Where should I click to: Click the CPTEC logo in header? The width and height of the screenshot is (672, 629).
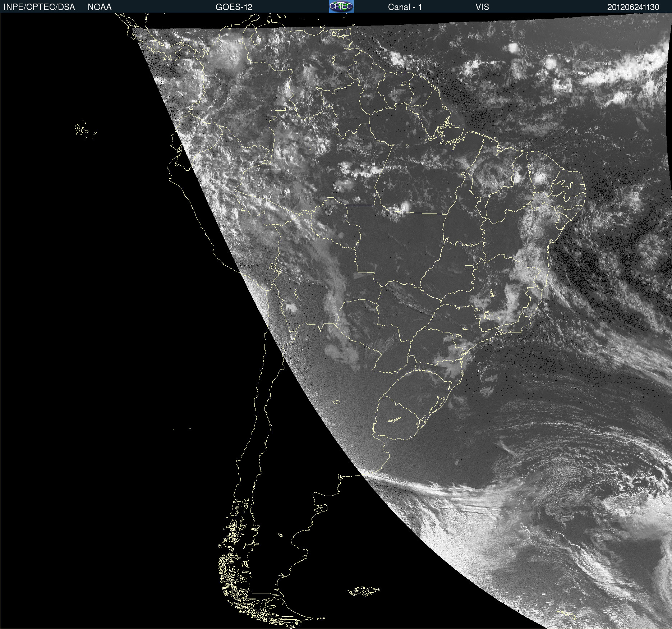pyautogui.click(x=341, y=6)
